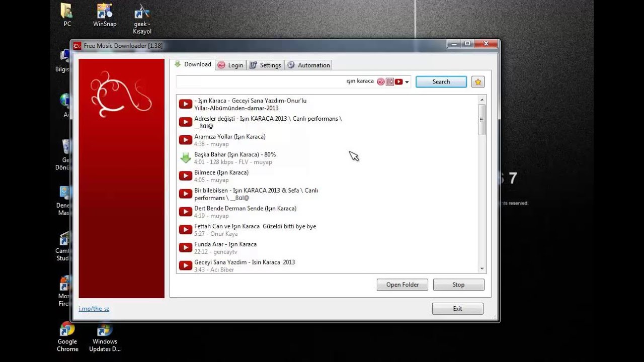Open the search source dropdown arrow
Image resolution: width=644 pixels, height=362 pixels.
pyautogui.click(x=407, y=82)
